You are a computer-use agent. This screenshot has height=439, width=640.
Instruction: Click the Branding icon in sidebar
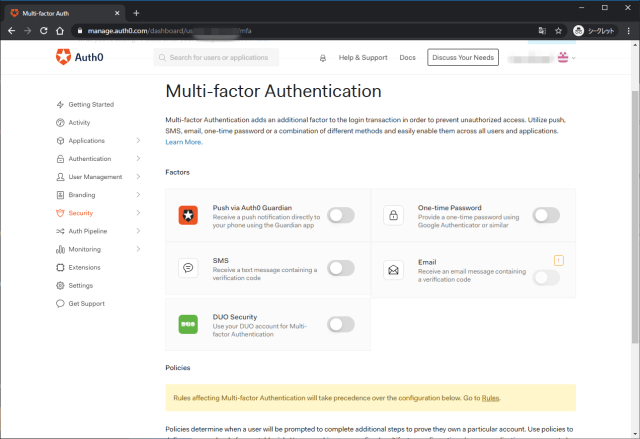click(x=60, y=195)
